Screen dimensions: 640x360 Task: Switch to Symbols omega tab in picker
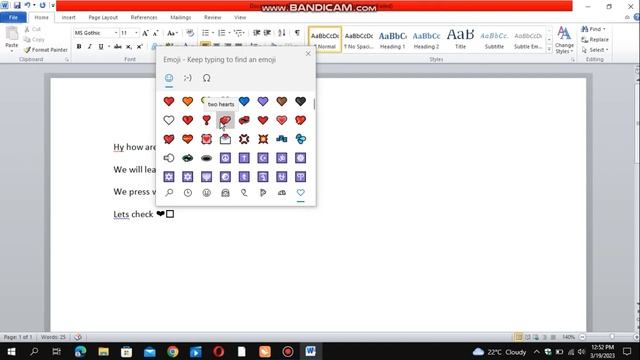(x=207, y=78)
